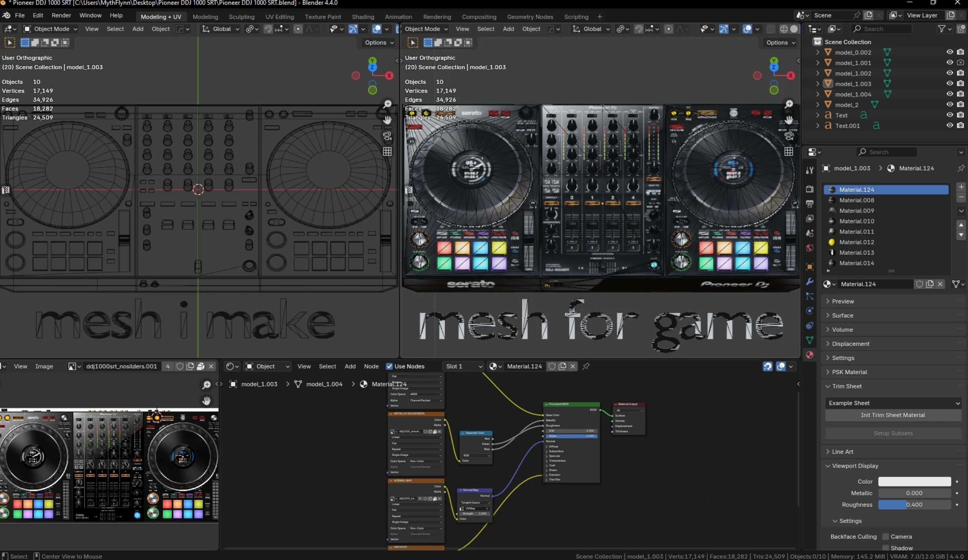Screen dimensions: 968x560
Task: Open the Object Data properties tab
Action: coord(810,340)
